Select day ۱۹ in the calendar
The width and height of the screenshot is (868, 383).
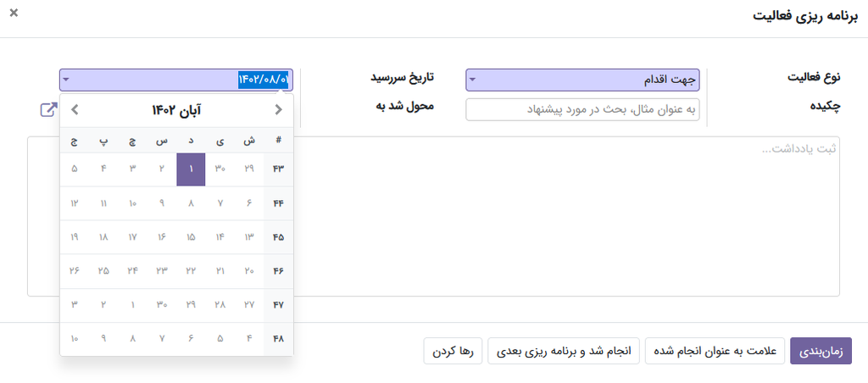(75, 237)
